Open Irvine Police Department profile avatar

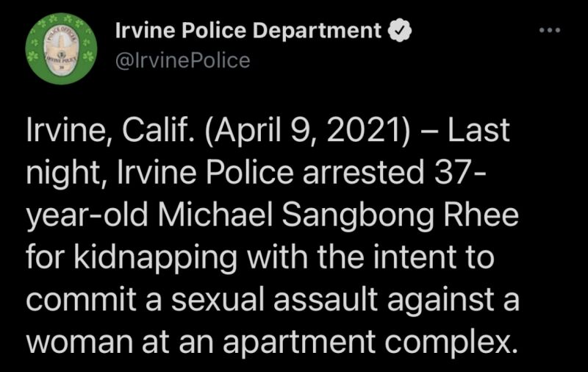(61, 49)
